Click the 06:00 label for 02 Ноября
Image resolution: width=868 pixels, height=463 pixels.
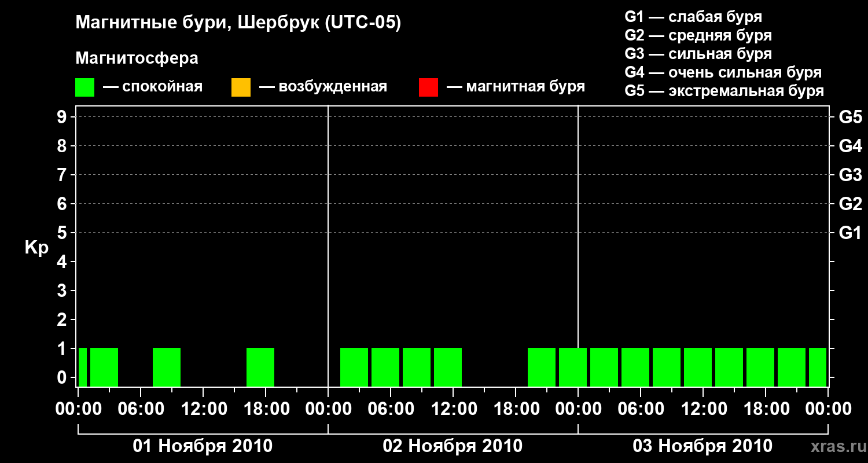[x=390, y=409]
